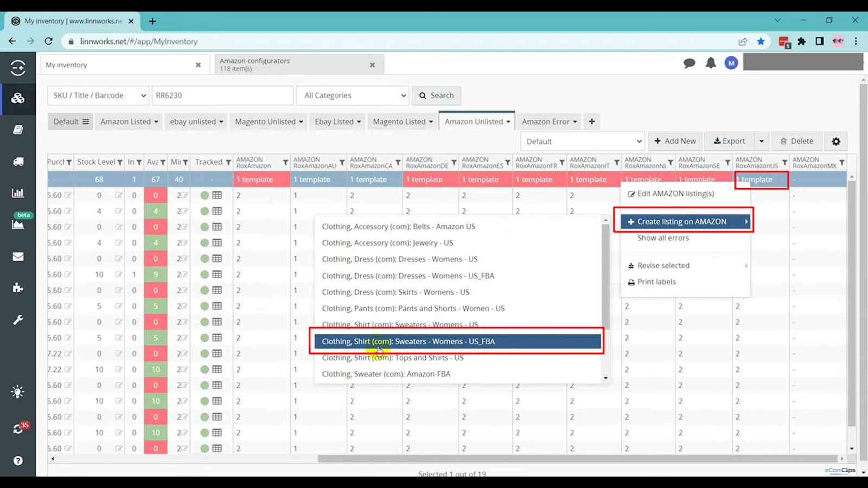Click the Add New button
This screenshot has width=868, height=488.
(675, 141)
